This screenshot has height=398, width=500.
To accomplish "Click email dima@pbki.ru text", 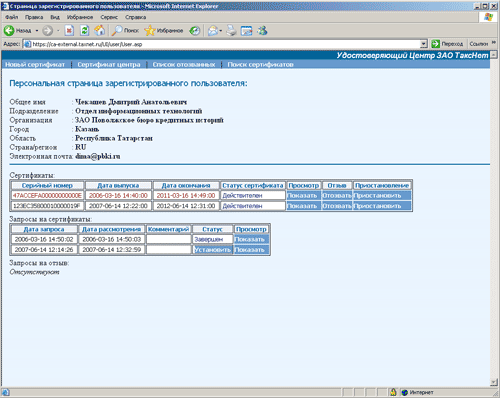I will click(98, 156).
